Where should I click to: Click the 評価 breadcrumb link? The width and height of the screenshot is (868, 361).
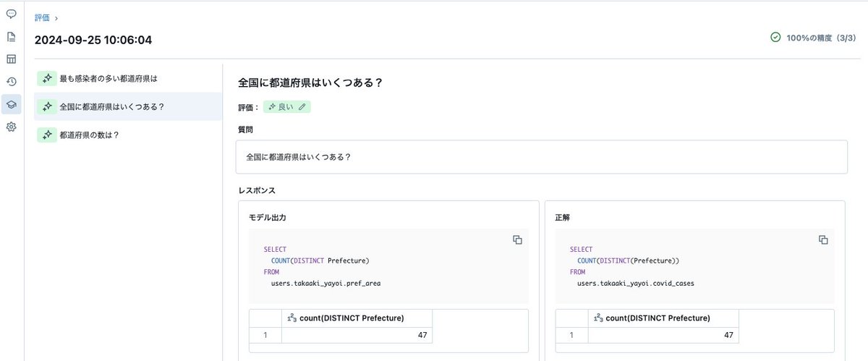pos(43,17)
